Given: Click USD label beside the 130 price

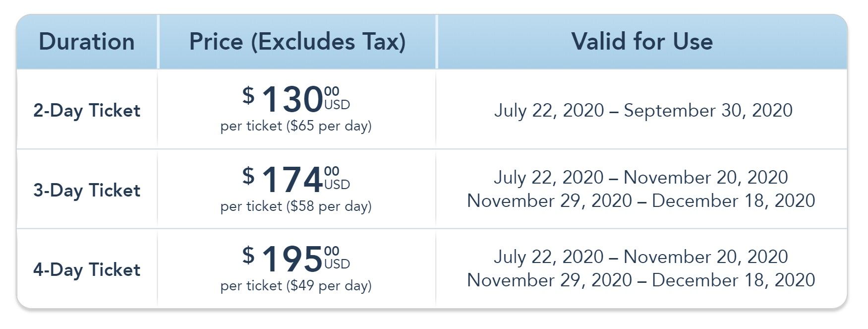Looking at the screenshot, I should tap(337, 105).
